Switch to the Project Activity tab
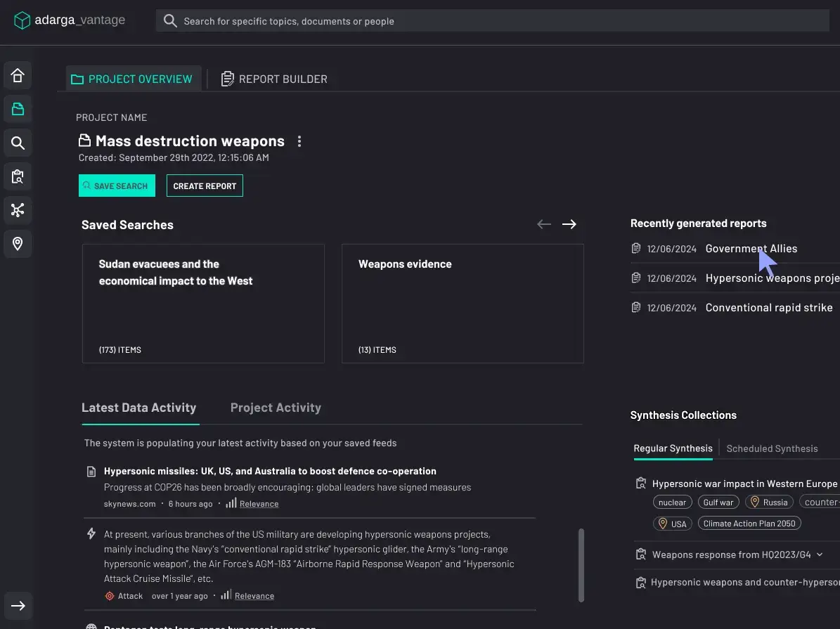Viewport: 840px width, 629px height. (x=276, y=408)
